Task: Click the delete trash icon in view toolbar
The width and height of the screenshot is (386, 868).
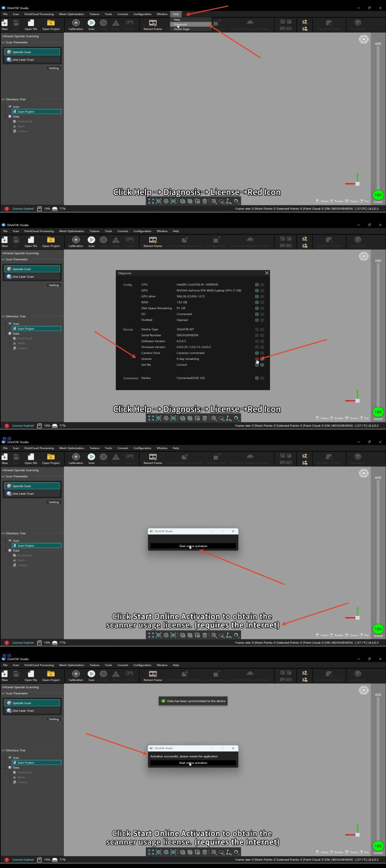Action: pos(205,201)
